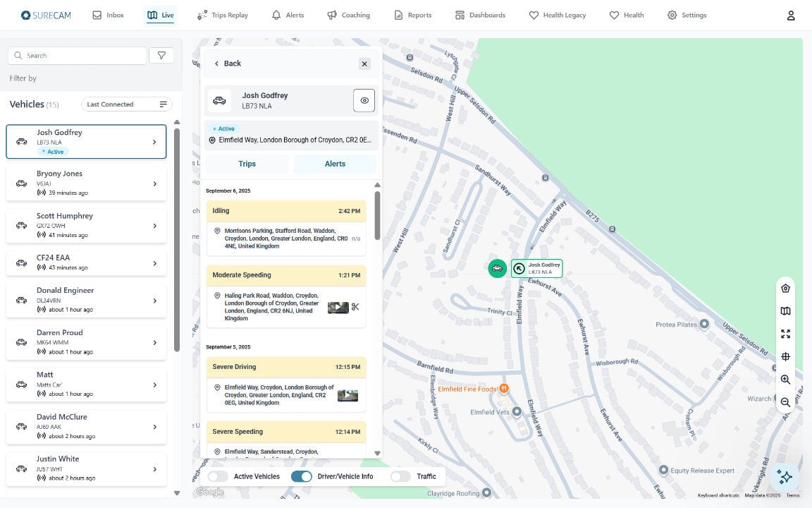Open the user profile icon
812x508 pixels.
pos(790,15)
